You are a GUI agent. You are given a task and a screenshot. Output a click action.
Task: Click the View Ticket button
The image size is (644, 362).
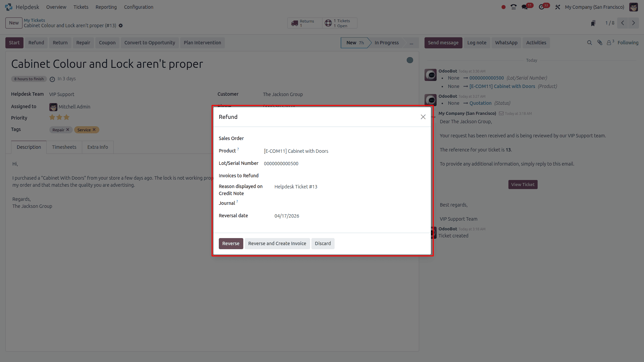point(523,184)
